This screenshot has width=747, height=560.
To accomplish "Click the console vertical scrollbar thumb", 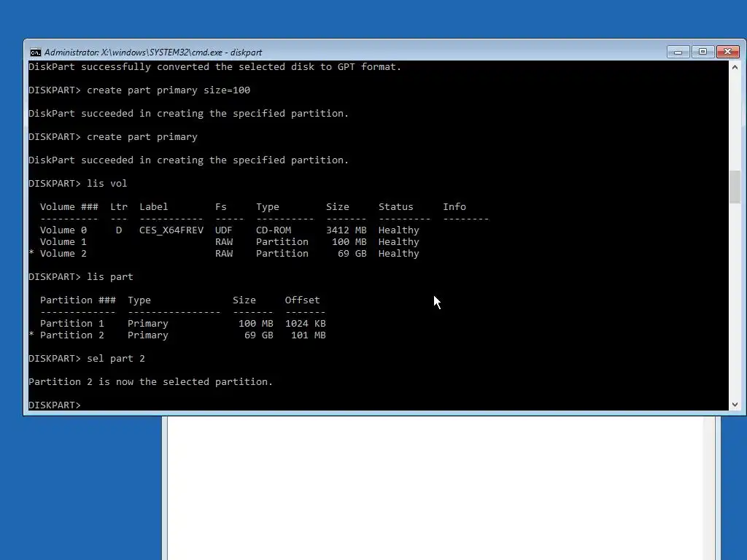I will (735, 187).
